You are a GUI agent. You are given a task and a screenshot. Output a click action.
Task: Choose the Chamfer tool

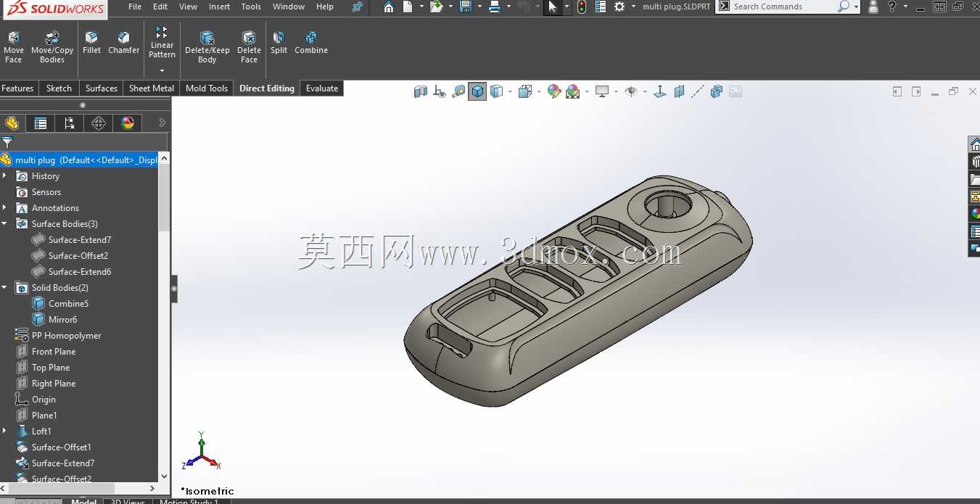(x=124, y=43)
